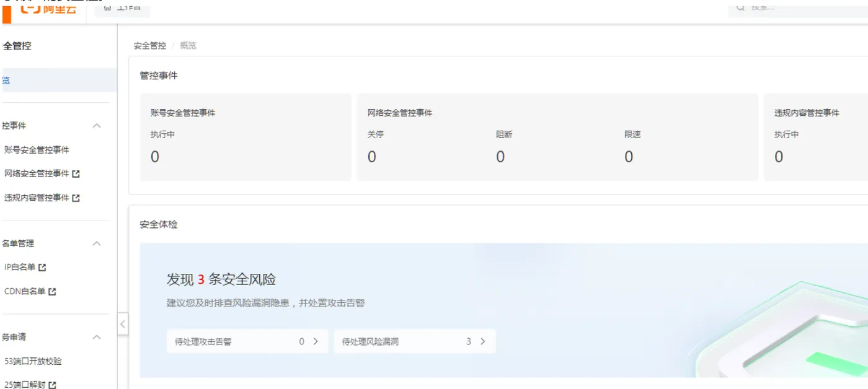868x389 pixels.
Task: Click the 关停 label
Action: (376, 134)
